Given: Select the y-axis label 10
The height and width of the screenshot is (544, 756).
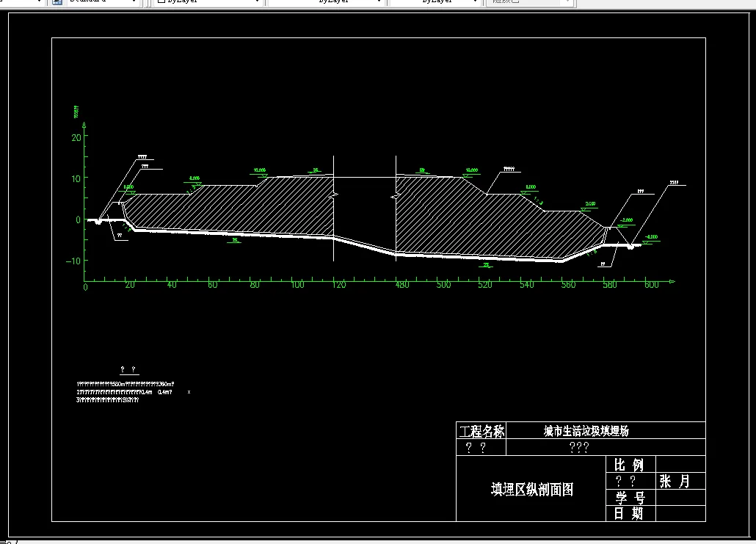Looking at the screenshot, I should (x=76, y=179).
